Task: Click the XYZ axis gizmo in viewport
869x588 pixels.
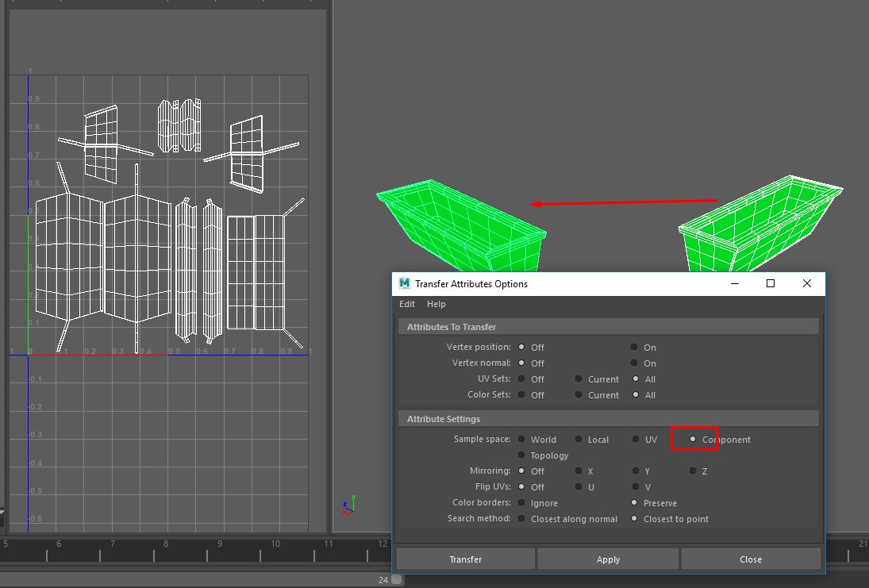Action: click(x=348, y=503)
